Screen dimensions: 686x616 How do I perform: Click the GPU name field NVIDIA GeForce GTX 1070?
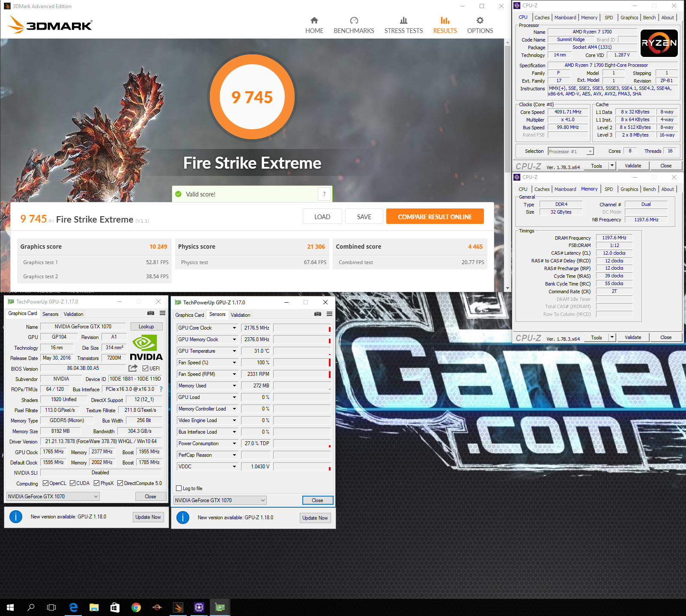point(83,327)
